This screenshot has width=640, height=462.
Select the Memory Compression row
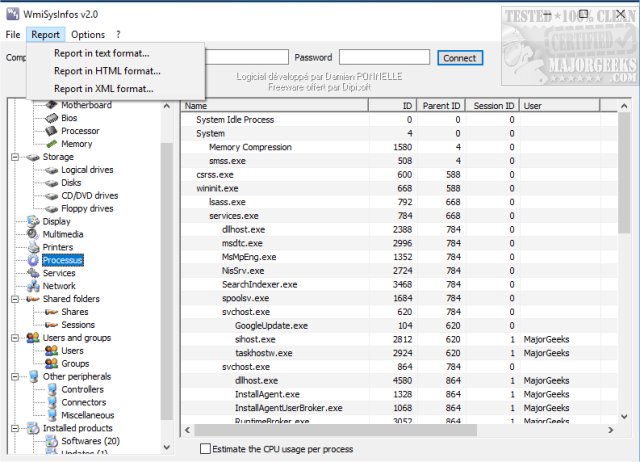point(399,147)
